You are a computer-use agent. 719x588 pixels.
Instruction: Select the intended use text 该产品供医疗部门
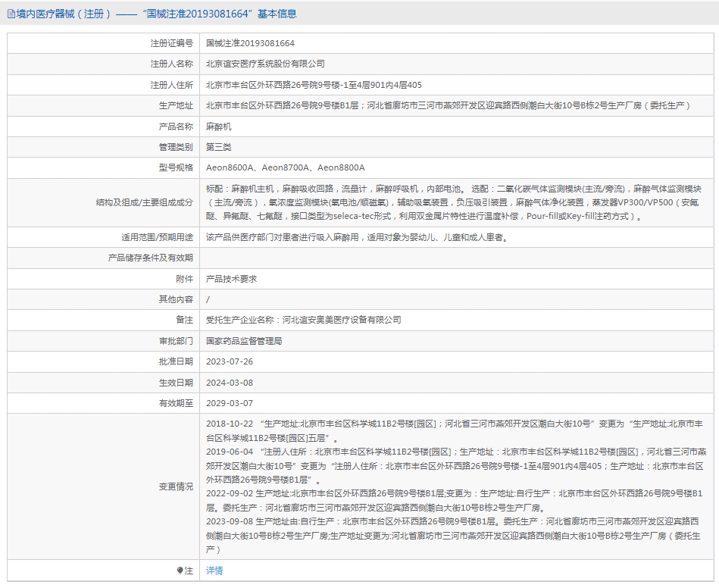point(357,237)
